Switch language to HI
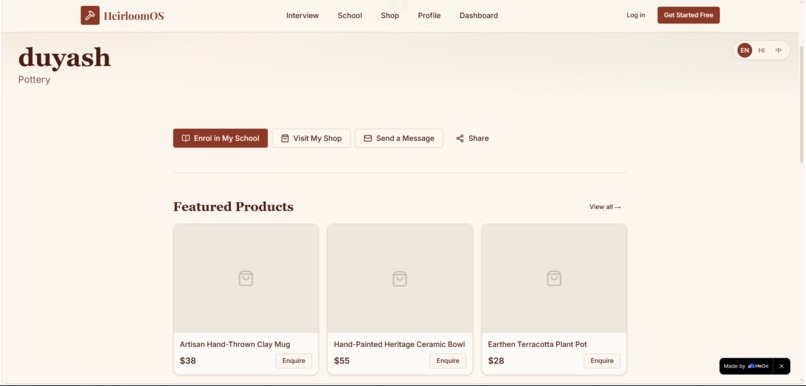The height and width of the screenshot is (386, 806). click(x=761, y=50)
